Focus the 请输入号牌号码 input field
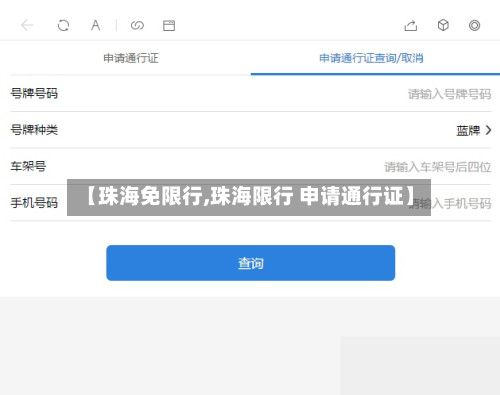Screen dimensions: 500x395 [x=449, y=94]
